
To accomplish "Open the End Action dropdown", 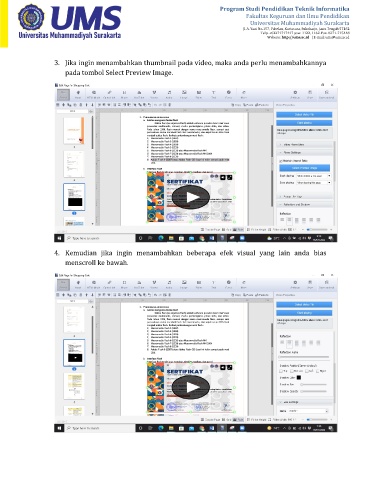I will click(314, 183).
